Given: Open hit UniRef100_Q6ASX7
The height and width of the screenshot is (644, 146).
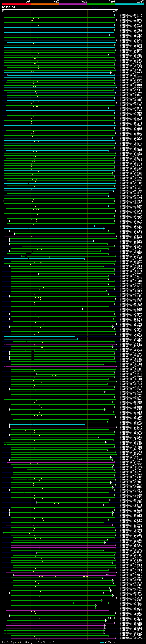Looking at the screenshot, I should click(131, 27).
